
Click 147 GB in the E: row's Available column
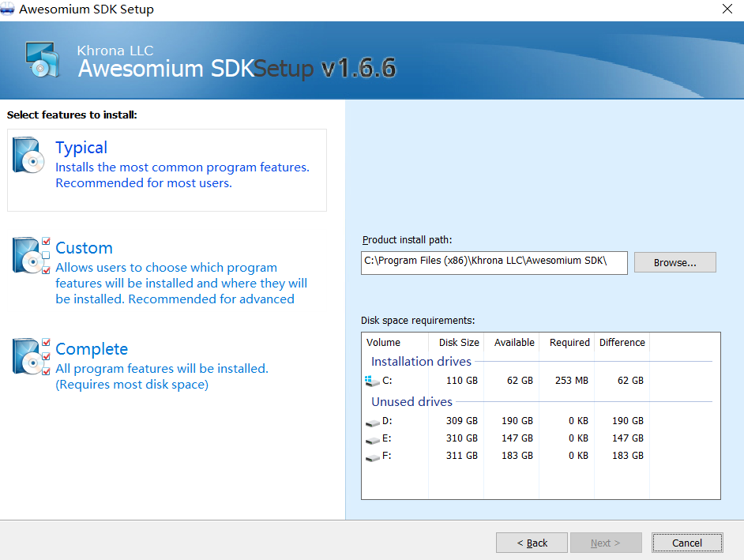pos(517,438)
